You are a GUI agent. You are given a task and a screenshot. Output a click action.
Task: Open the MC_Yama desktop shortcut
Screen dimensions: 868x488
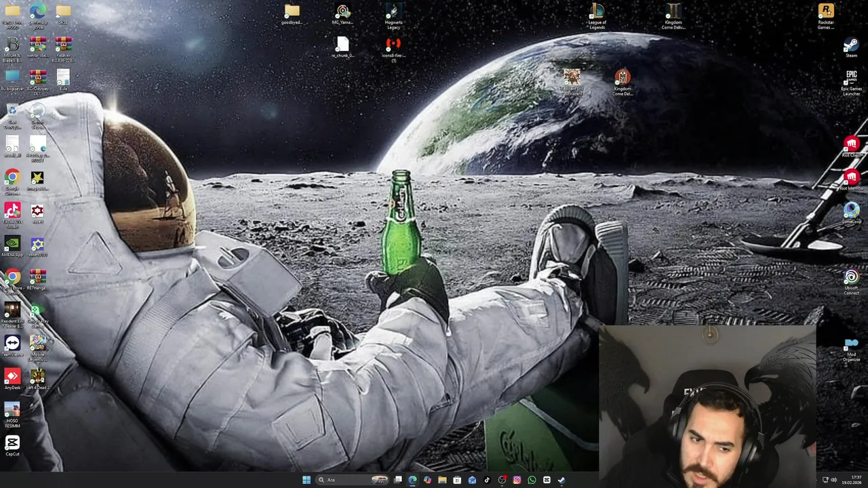(x=342, y=15)
